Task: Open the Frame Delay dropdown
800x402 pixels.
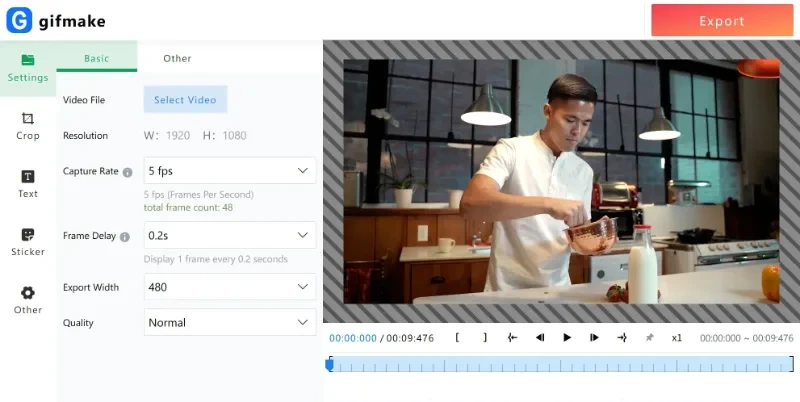Action: click(230, 235)
